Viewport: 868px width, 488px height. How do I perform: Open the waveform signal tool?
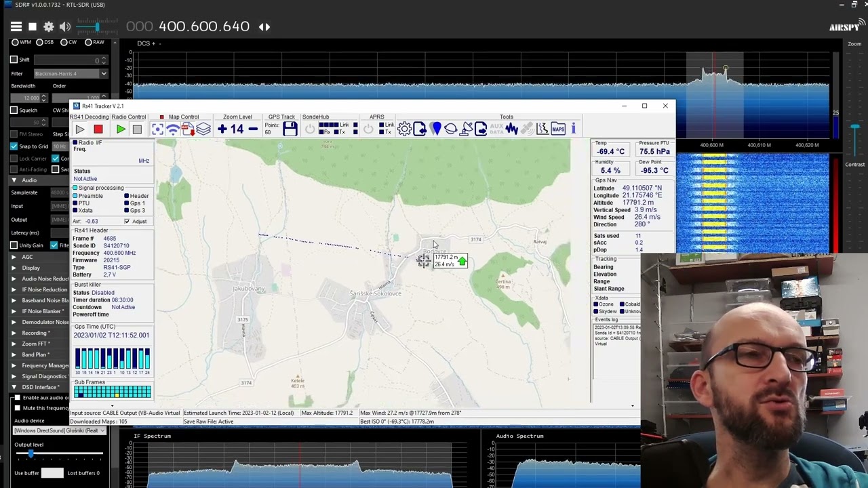coord(511,129)
